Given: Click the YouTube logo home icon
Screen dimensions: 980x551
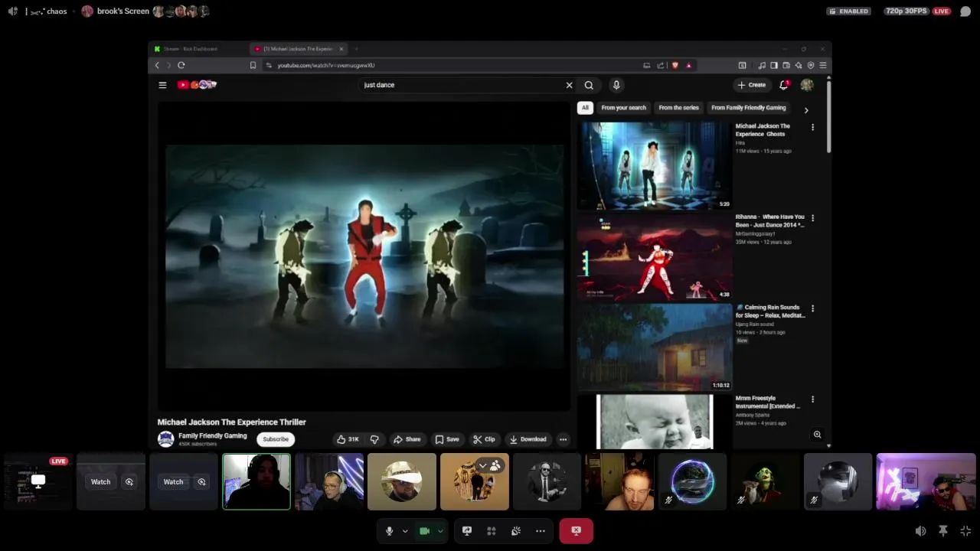Looking at the screenshot, I should [x=198, y=85].
